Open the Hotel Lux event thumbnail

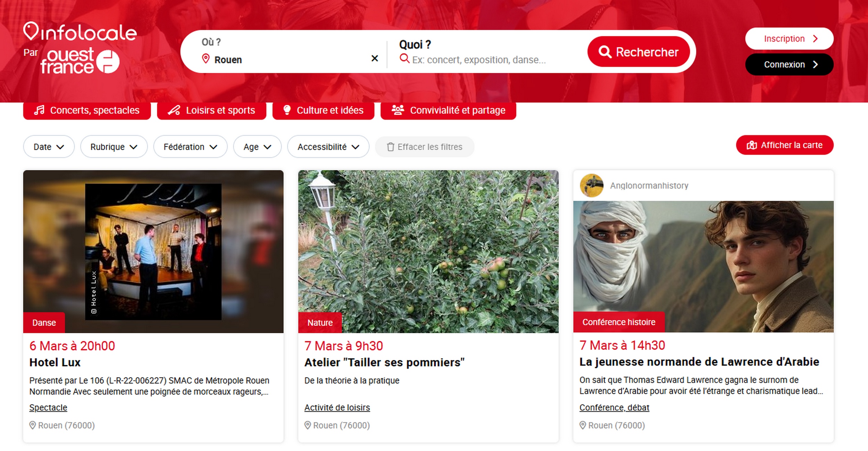pos(153,251)
